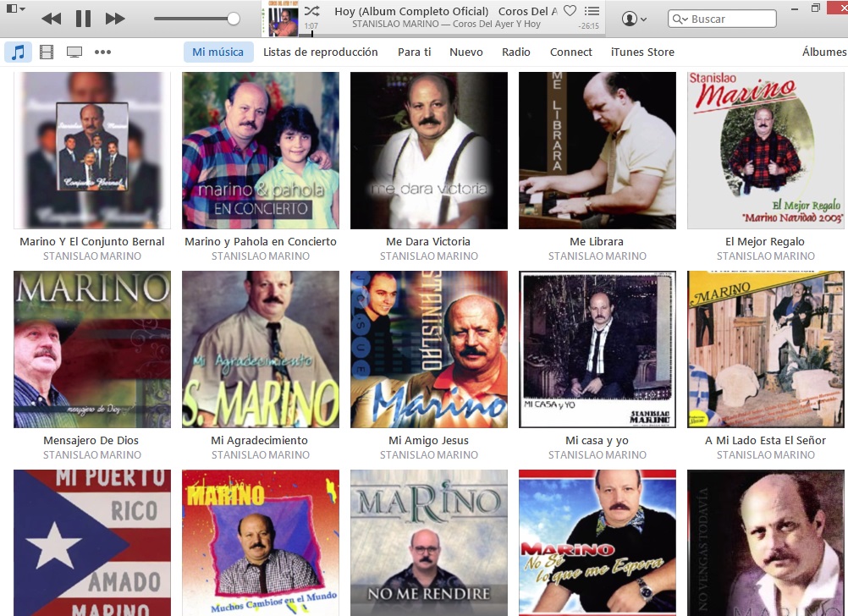The image size is (848, 616).
Task: Go to the iTunes Store
Action: (642, 52)
